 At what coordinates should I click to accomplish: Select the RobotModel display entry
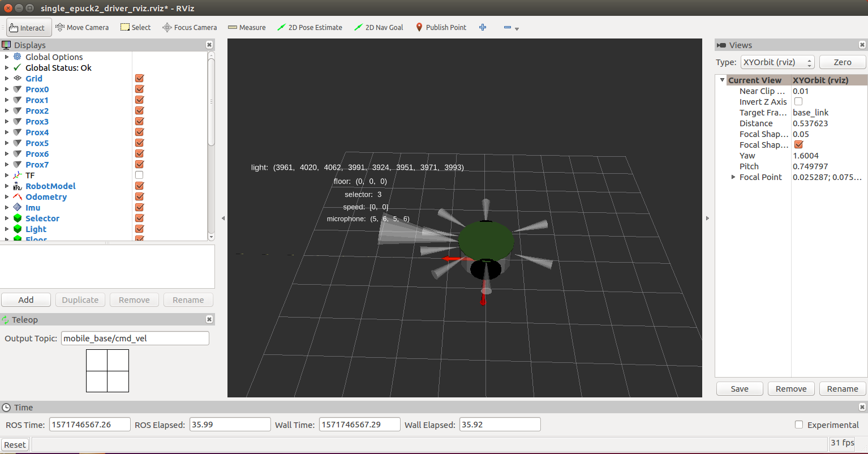tap(50, 186)
